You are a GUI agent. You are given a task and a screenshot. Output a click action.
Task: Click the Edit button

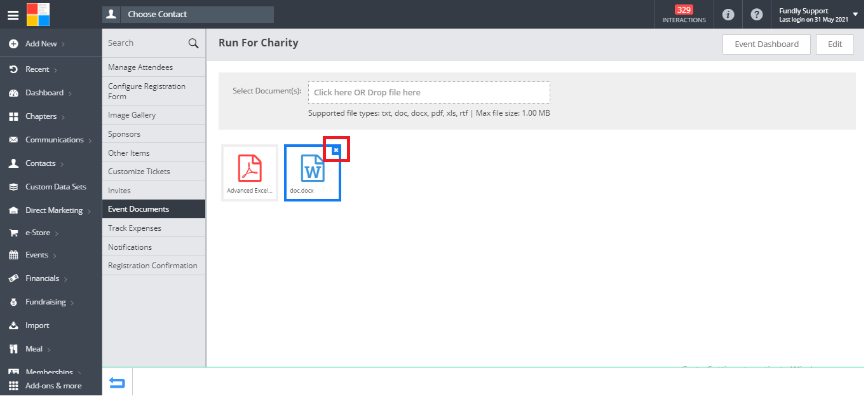coord(835,44)
